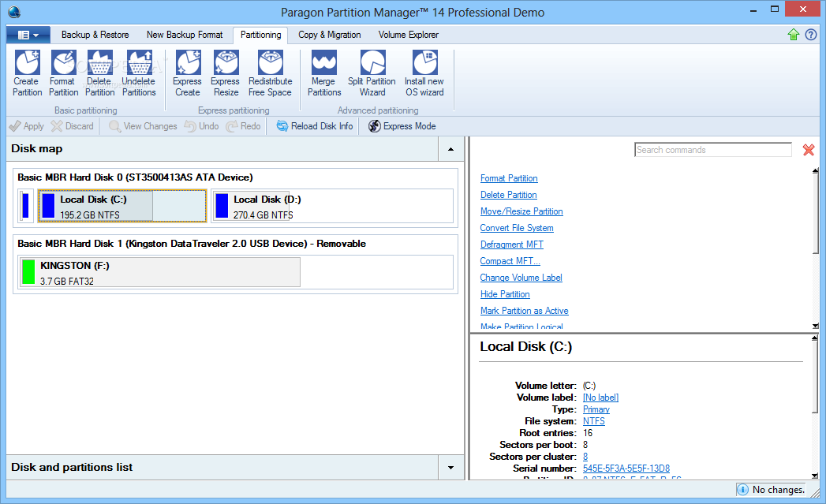Click properties pane scrollbar down arrow
The height and width of the screenshot is (504, 826).
pos(816,476)
